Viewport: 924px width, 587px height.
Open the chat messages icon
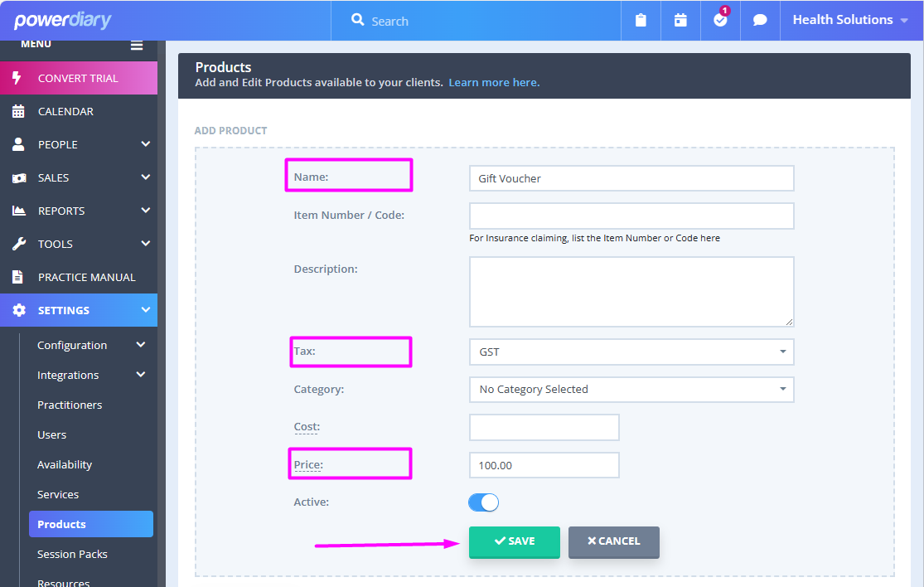pos(760,21)
